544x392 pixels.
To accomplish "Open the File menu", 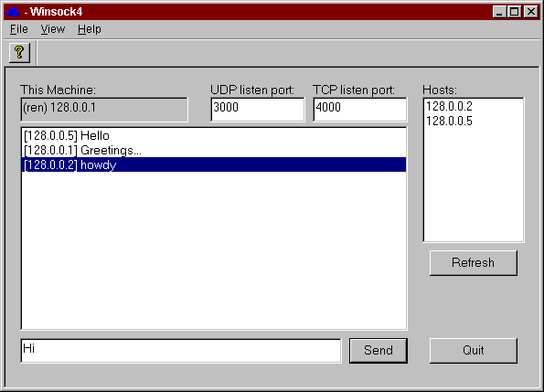I will [x=18, y=29].
